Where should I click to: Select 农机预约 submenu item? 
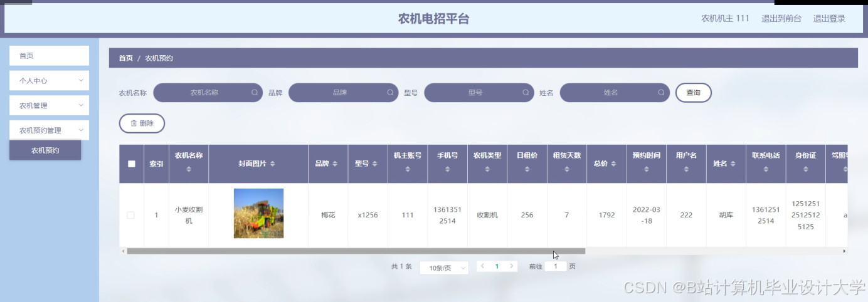[45, 150]
